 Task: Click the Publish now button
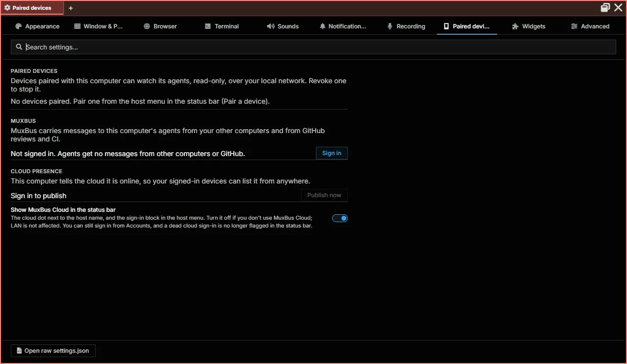click(324, 195)
